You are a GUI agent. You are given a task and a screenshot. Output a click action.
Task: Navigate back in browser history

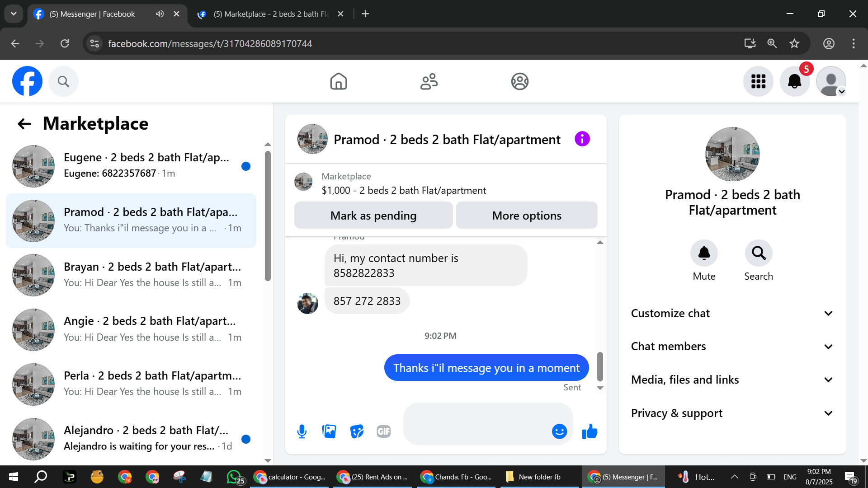pos(15,43)
